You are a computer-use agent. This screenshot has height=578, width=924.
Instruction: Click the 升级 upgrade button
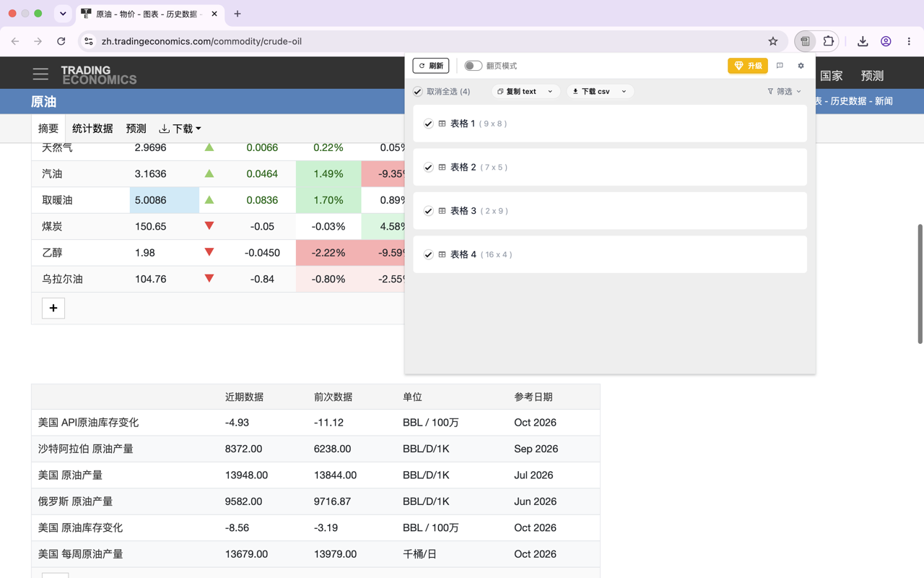coord(748,66)
